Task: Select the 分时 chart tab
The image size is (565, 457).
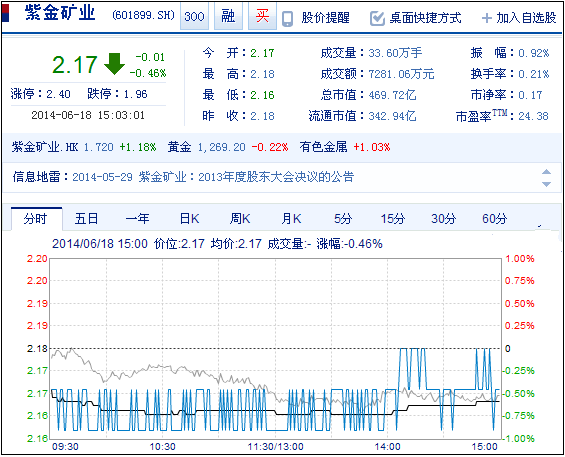Action: (36, 219)
